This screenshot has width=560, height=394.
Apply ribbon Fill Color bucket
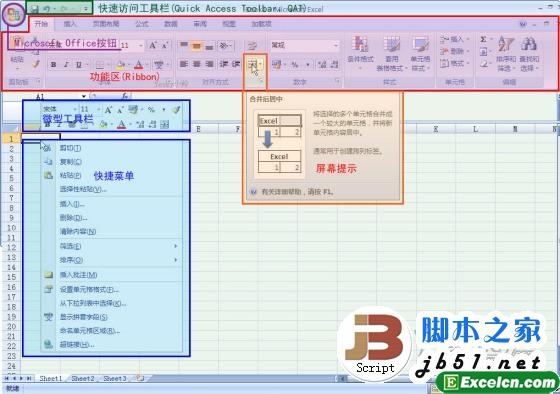pyautogui.click(x=120, y=65)
